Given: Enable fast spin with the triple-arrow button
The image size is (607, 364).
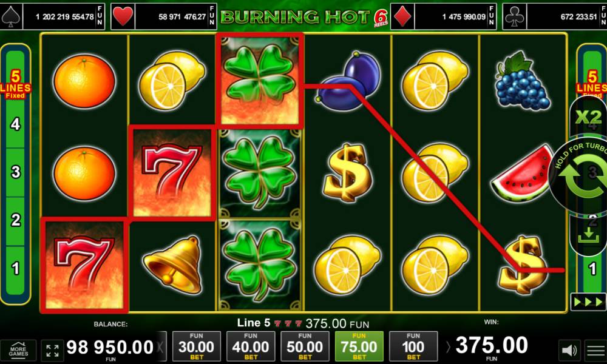Looking at the screenshot, I should pyautogui.click(x=588, y=302).
